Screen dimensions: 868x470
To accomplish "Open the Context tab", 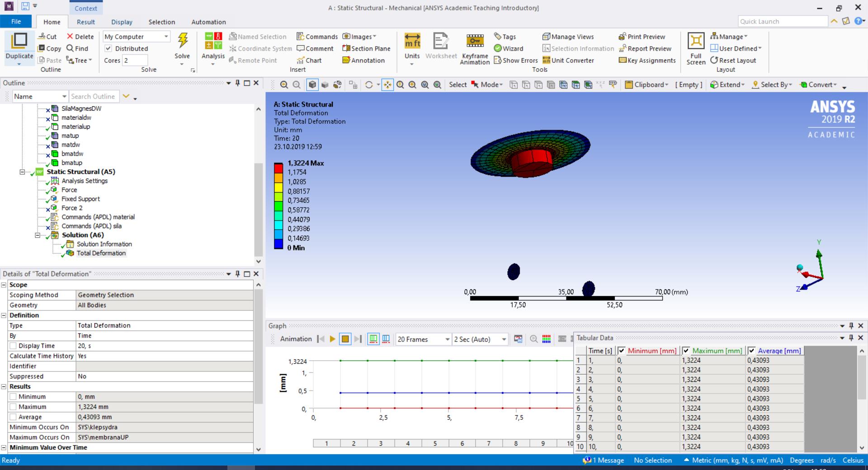I will pos(86,8).
